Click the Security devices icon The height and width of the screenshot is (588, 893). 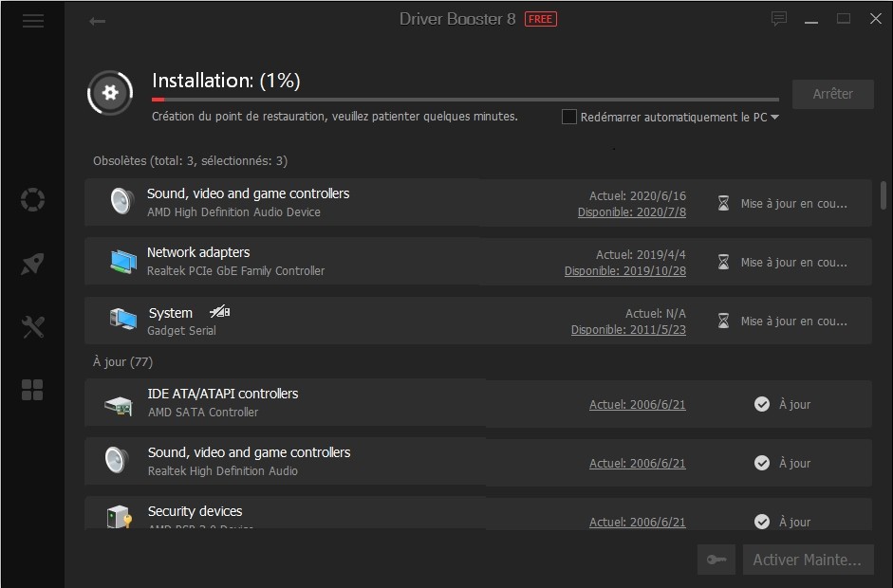point(120,517)
